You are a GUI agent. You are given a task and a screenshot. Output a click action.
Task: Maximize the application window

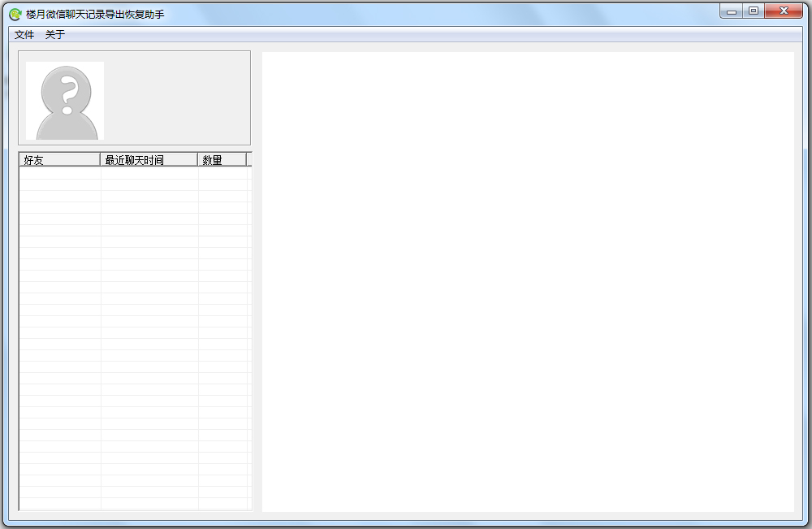754,11
